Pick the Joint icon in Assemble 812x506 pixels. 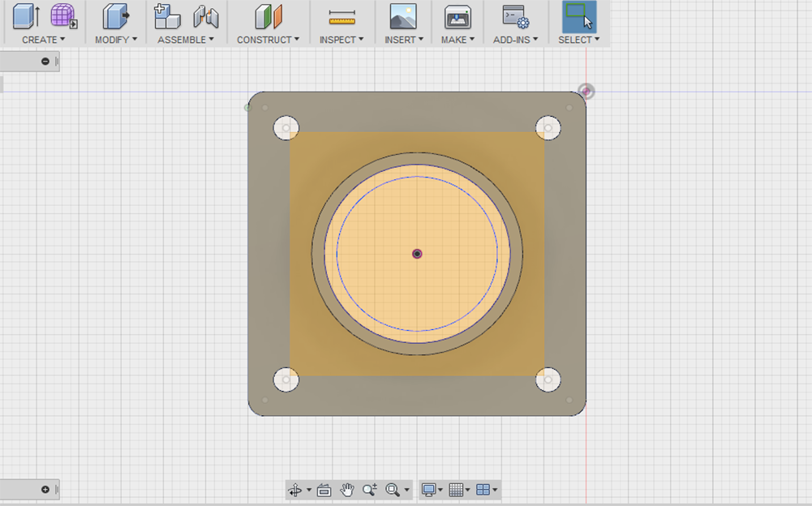(x=205, y=16)
